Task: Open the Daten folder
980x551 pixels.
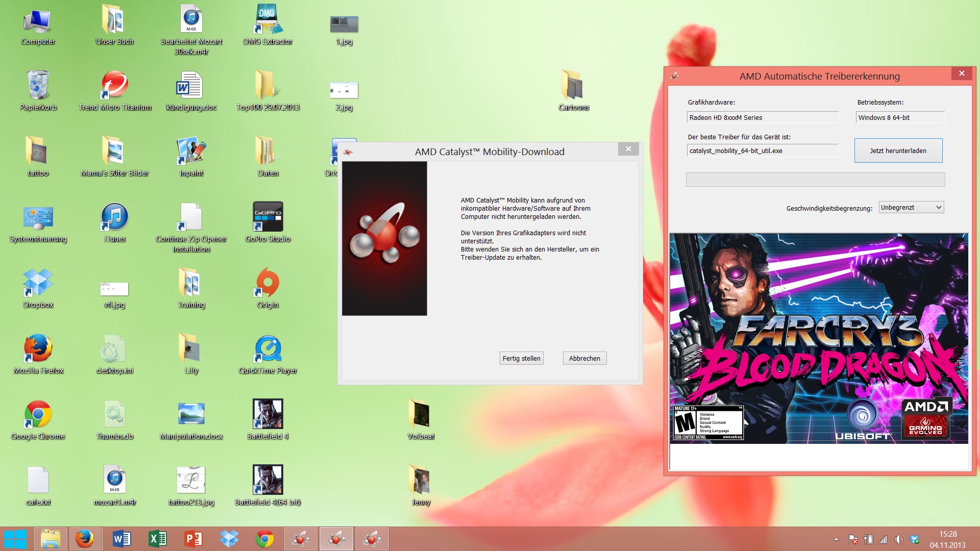Action: (267, 157)
